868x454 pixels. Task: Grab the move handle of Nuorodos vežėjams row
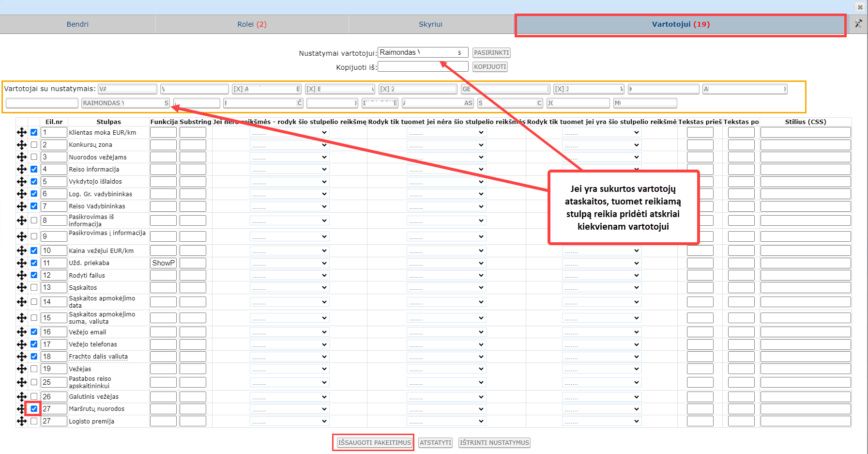(22, 157)
